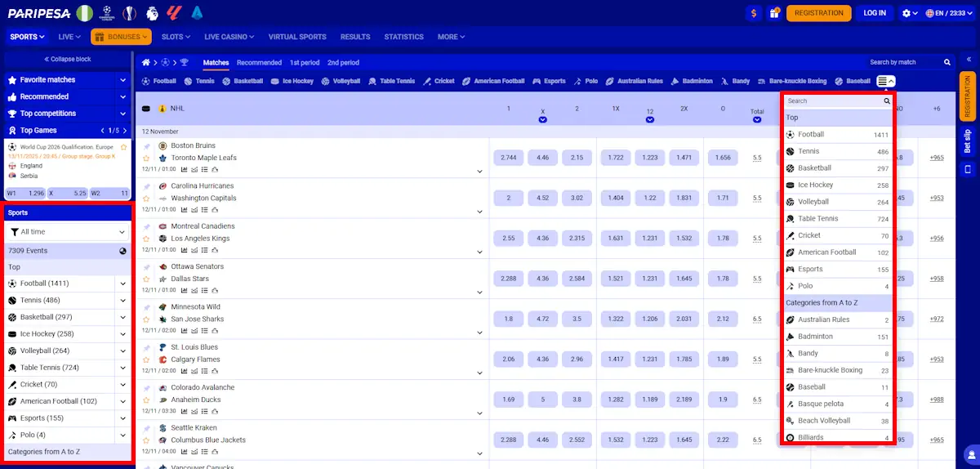The image size is (980, 469).
Task: Click the Esports gamepad icon in sports bar
Action: tap(537, 82)
